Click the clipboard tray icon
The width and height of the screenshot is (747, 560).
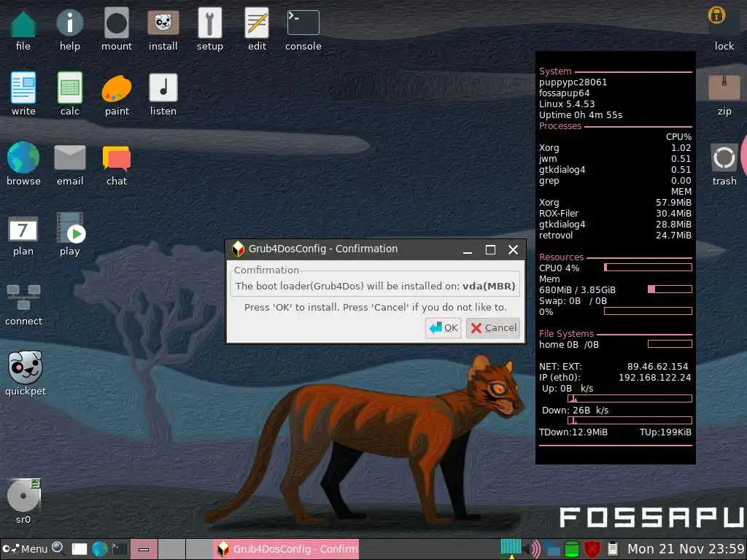coord(613,549)
